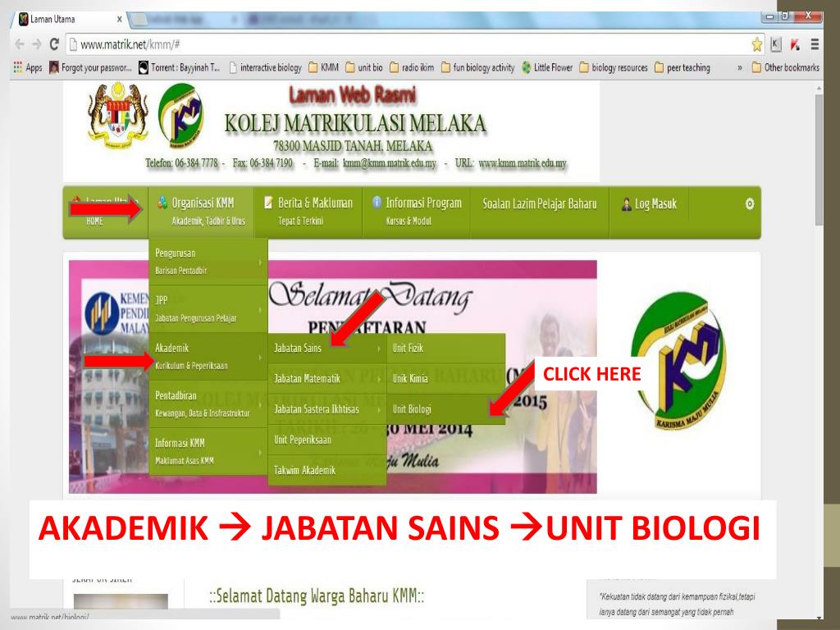Screen dimensions: 840x630
Task: Click the Kaspersky extension icon
Action: [x=796, y=44]
